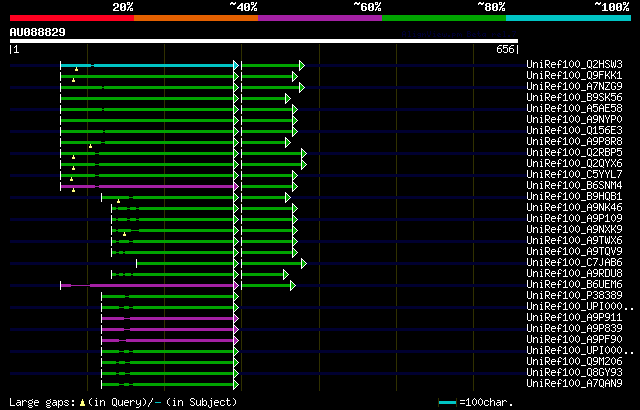The width and height of the screenshot is (640, 410).
Task: Click the cyan arrowhead in the Q2HSW3 row
Action: [x=236, y=65]
